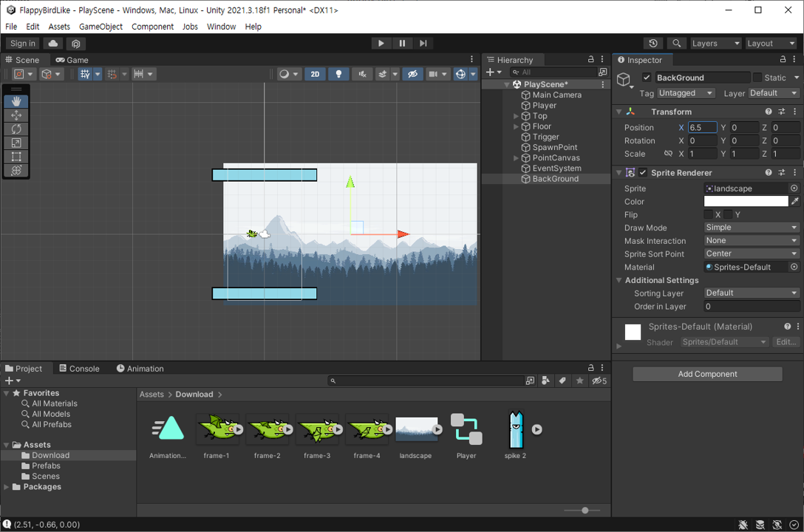Click the Order in Layer field

tap(752, 307)
